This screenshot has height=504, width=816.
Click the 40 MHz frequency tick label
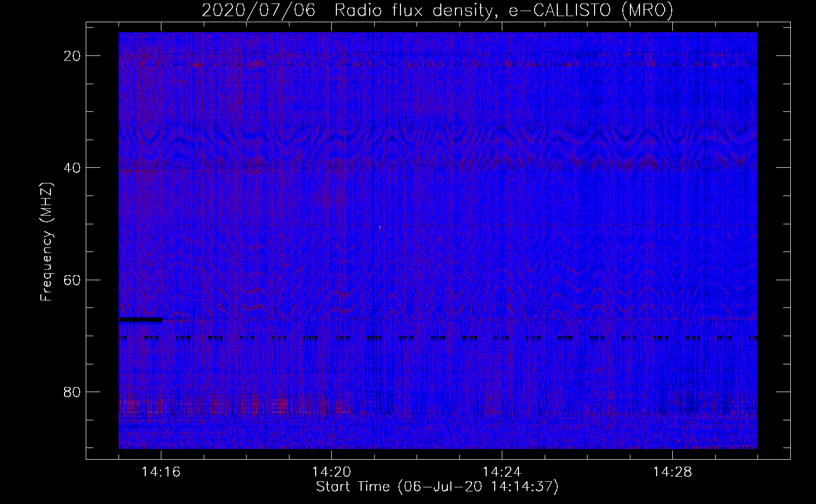point(72,168)
